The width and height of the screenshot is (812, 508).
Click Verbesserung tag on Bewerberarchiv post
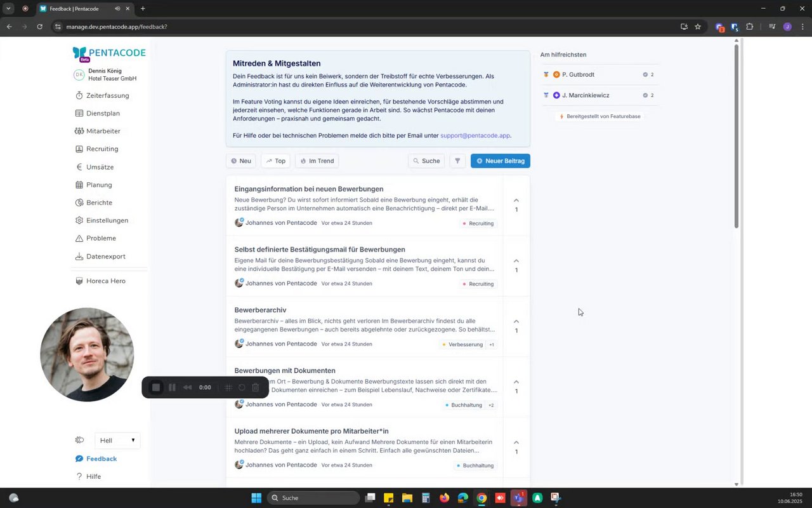point(462,344)
